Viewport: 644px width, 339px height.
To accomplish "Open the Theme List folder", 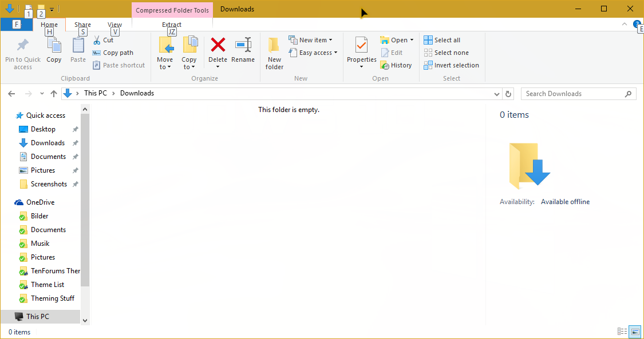I will 48,285.
